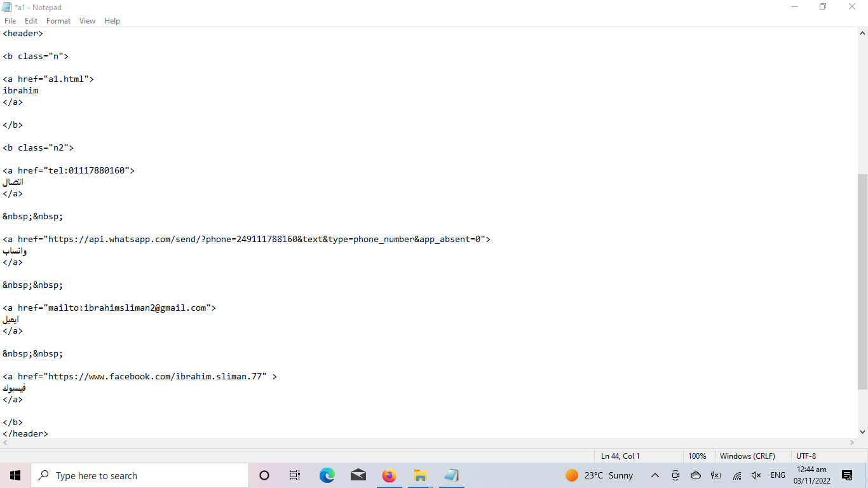This screenshot has width=868, height=488.
Task: Open the Mail app in taskbar
Action: [x=358, y=475]
